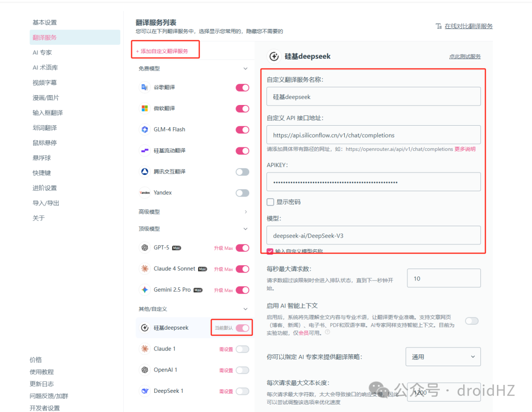The height and width of the screenshot is (412, 532).
Task: Click the DeepSeek 1 whale icon
Action: point(144,391)
